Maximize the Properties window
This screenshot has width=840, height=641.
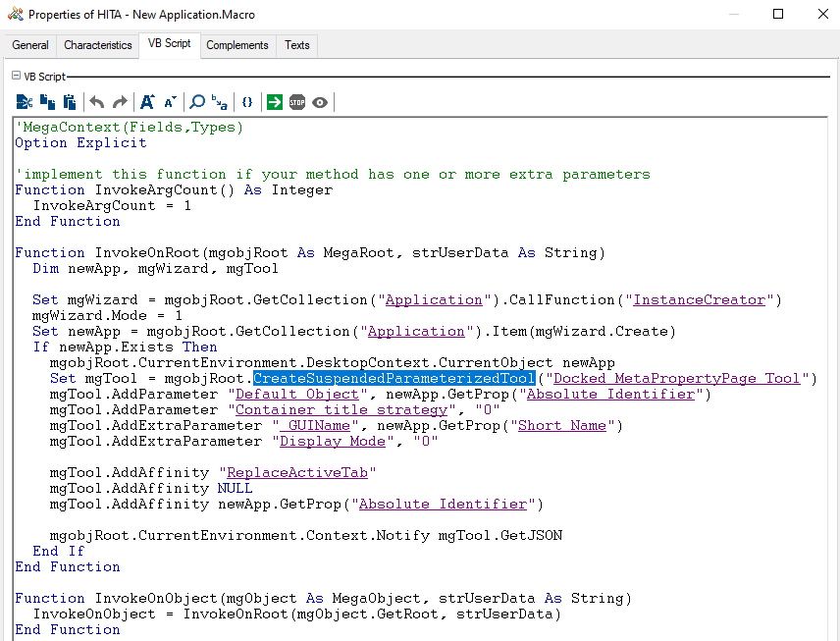pos(778,14)
